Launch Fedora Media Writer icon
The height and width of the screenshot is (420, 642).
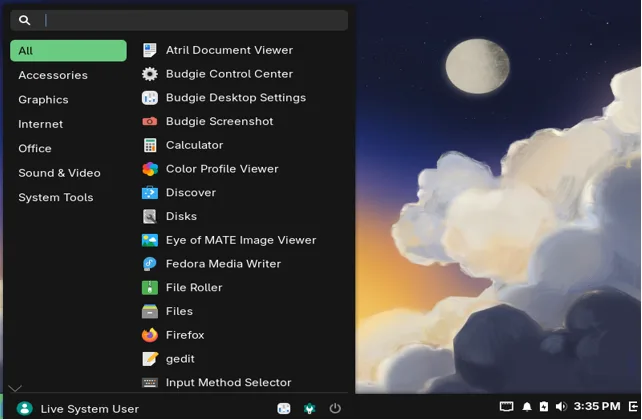tap(149, 264)
